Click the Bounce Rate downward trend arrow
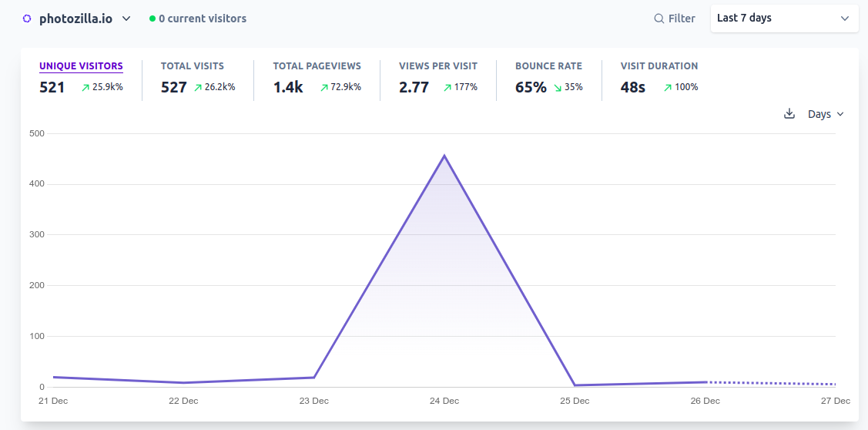868x430 pixels. pyautogui.click(x=558, y=88)
